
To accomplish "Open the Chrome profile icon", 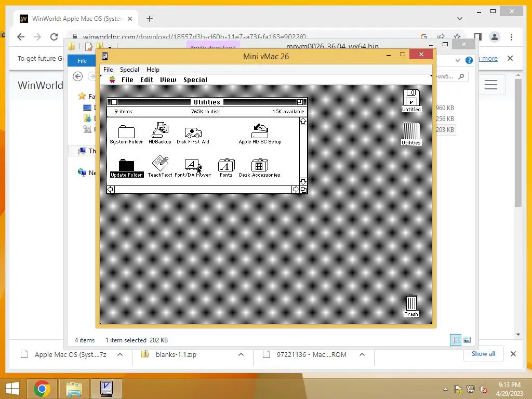I will [495, 37].
